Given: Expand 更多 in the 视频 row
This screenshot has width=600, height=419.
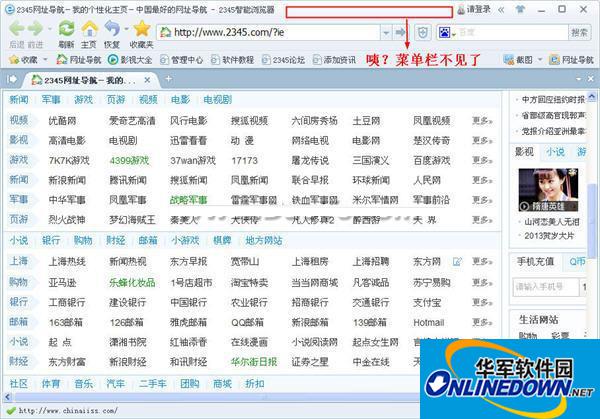Looking at the screenshot, I should click(482, 121).
